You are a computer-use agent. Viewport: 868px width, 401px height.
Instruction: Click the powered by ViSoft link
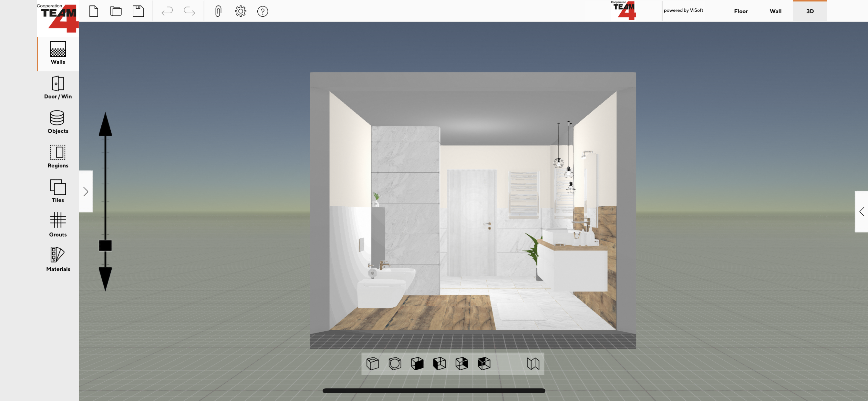[x=683, y=10]
